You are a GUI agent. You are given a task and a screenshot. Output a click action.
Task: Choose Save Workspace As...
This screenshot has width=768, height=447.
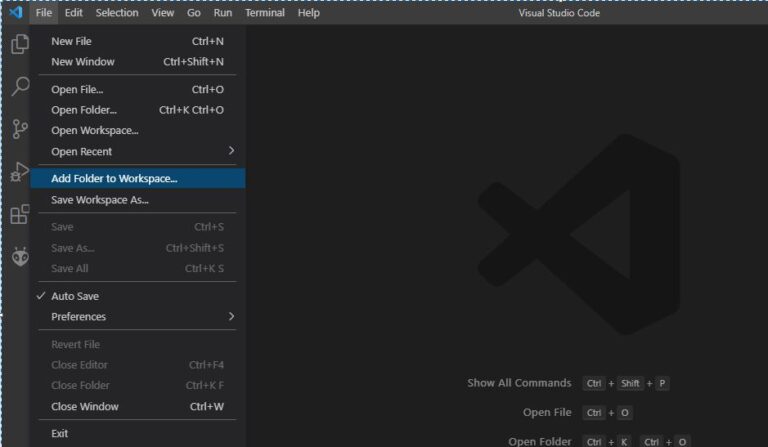pyautogui.click(x=138, y=200)
